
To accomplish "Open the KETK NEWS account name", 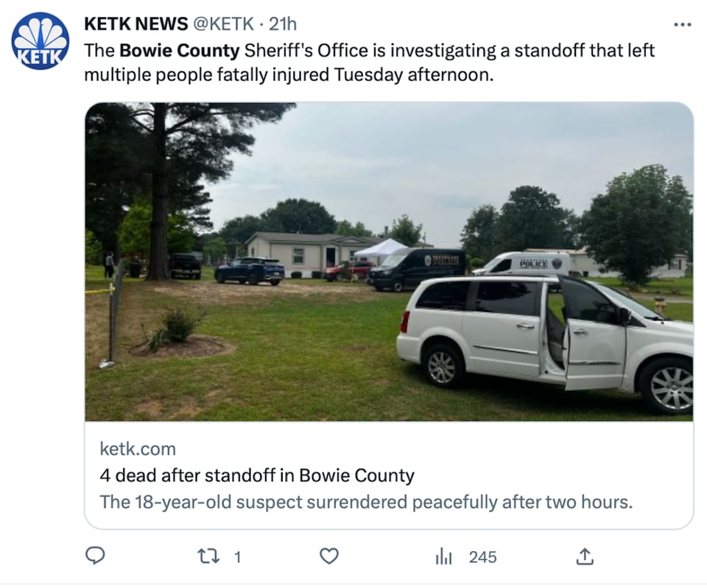I will point(136,24).
